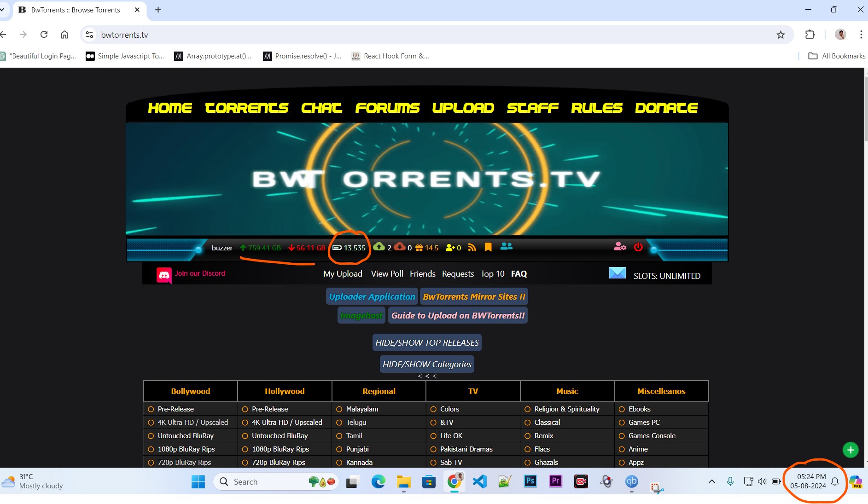Select the Colors TV category radio
868x504 pixels.
click(433, 409)
